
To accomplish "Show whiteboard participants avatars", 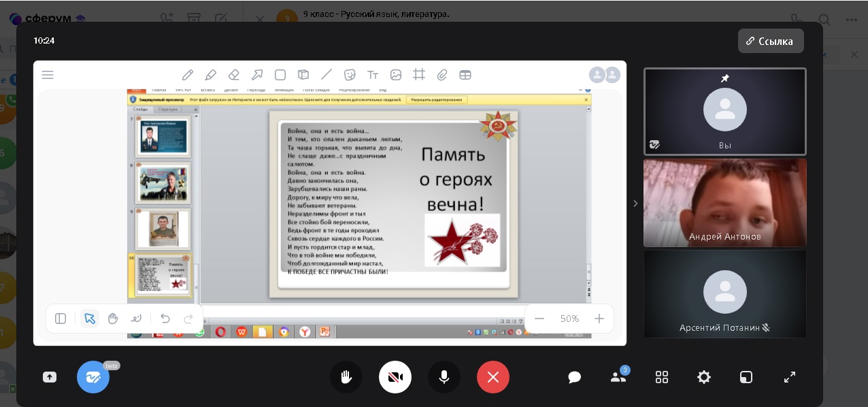I will tap(605, 75).
